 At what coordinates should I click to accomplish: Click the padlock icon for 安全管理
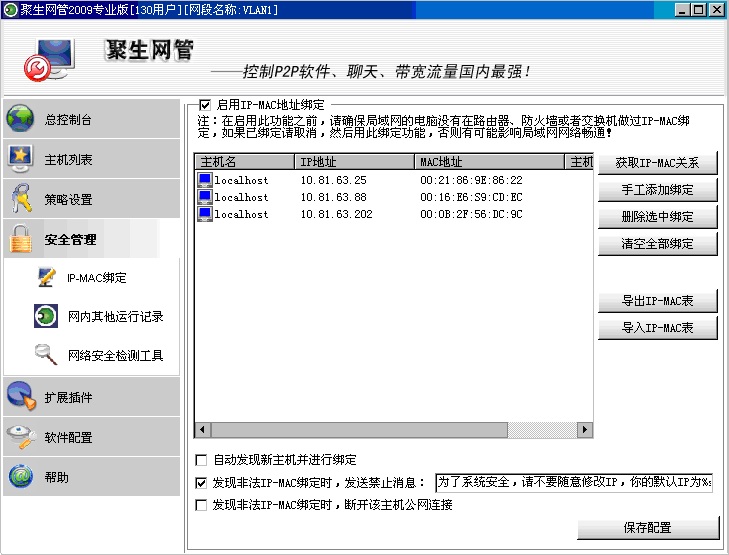pos(21,238)
